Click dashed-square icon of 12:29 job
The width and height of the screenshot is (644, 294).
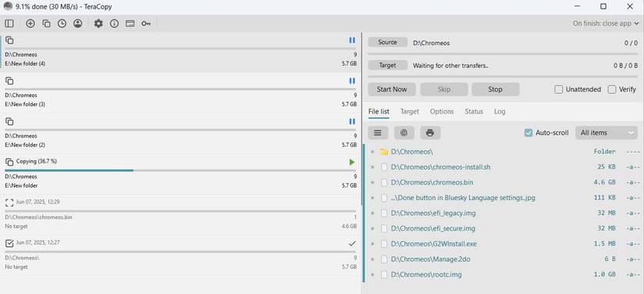9,203
